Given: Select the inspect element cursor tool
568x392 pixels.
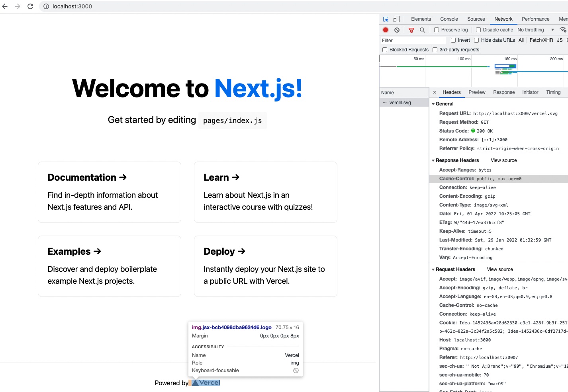Looking at the screenshot, I should 385,19.
